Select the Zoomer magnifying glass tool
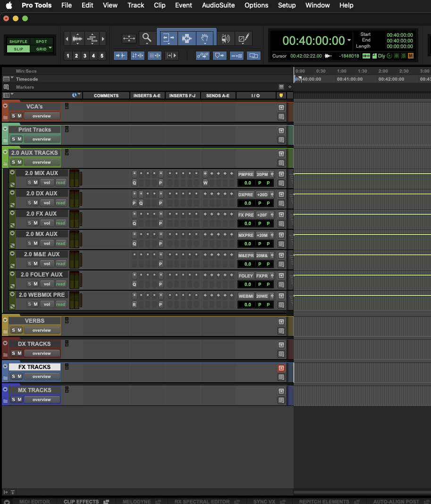This screenshot has height=504, width=431. click(x=147, y=38)
